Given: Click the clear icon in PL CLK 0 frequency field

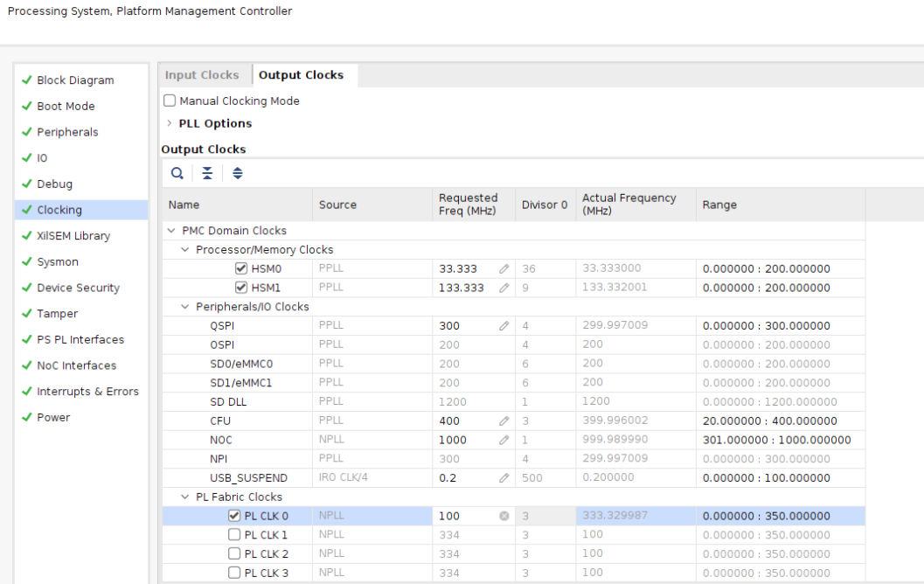Looking at the screenshot, I should (x=504, y=516).
